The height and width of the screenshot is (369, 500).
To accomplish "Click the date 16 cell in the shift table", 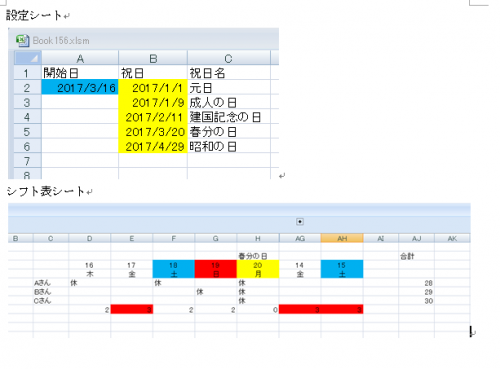I will point(89,265).
